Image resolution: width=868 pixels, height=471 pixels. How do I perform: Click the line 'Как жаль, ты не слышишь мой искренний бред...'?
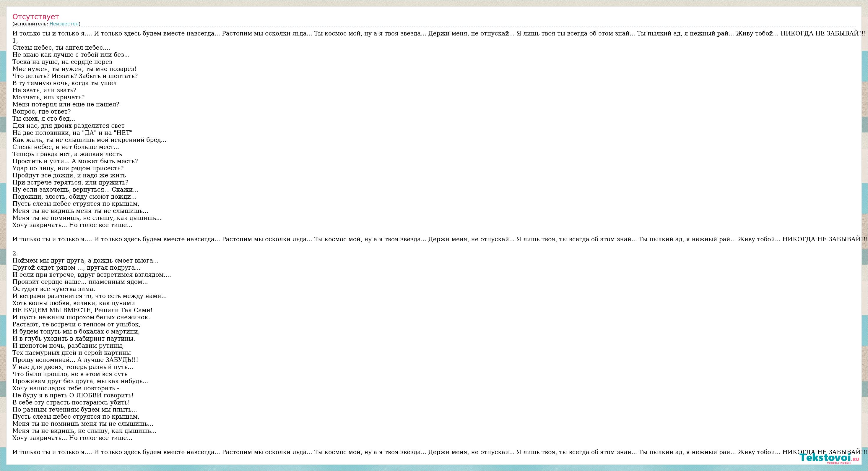point(89,140)
